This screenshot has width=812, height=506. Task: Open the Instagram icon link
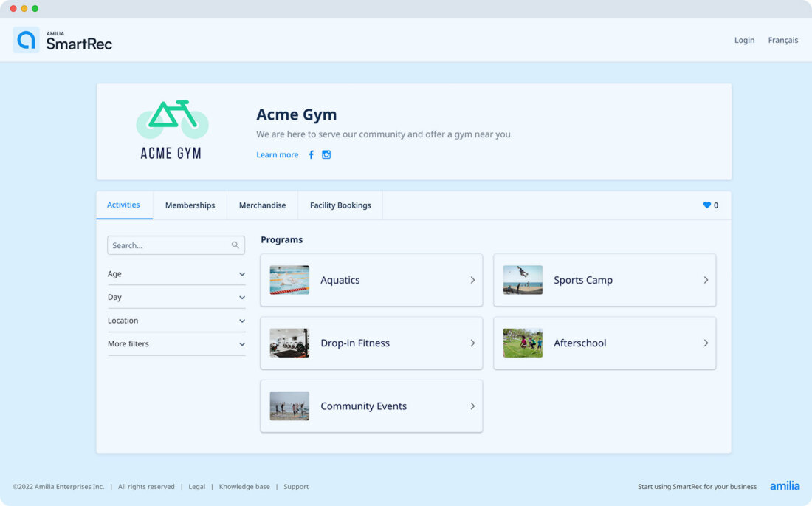(x=326, y=155)
